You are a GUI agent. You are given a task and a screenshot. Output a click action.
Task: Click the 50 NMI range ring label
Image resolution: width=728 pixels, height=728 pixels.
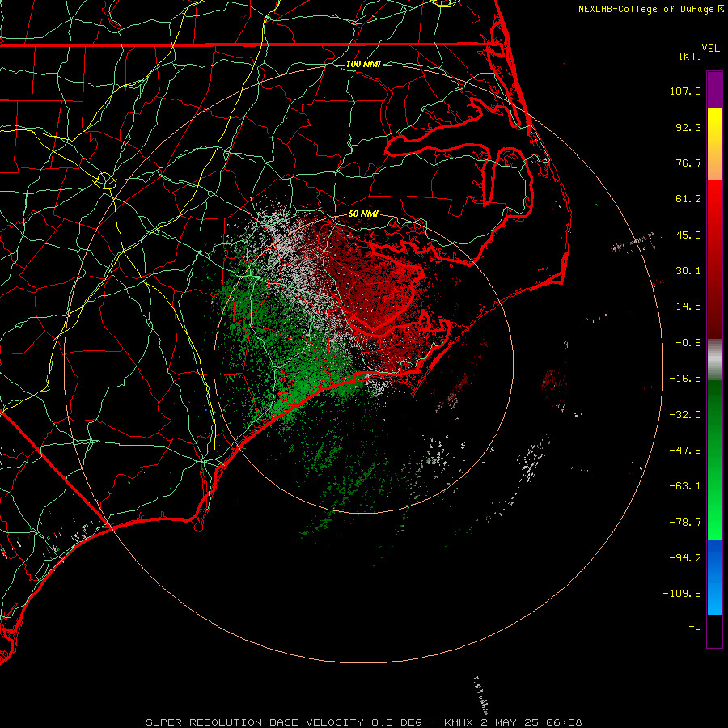(x=363, y=214)
